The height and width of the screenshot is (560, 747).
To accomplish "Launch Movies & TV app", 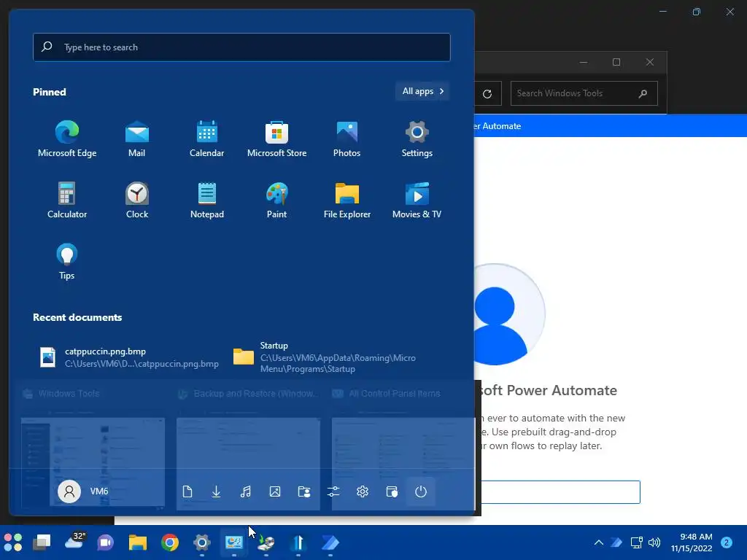I will point(417,201).
